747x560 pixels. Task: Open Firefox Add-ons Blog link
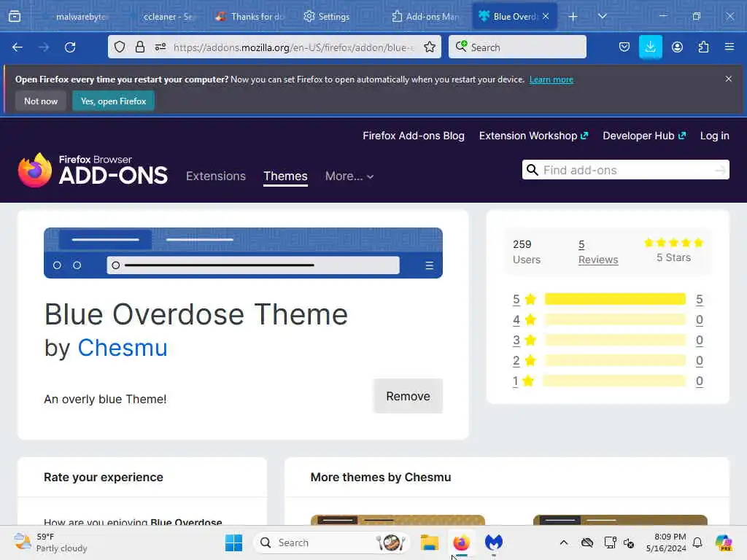(414, 136)
